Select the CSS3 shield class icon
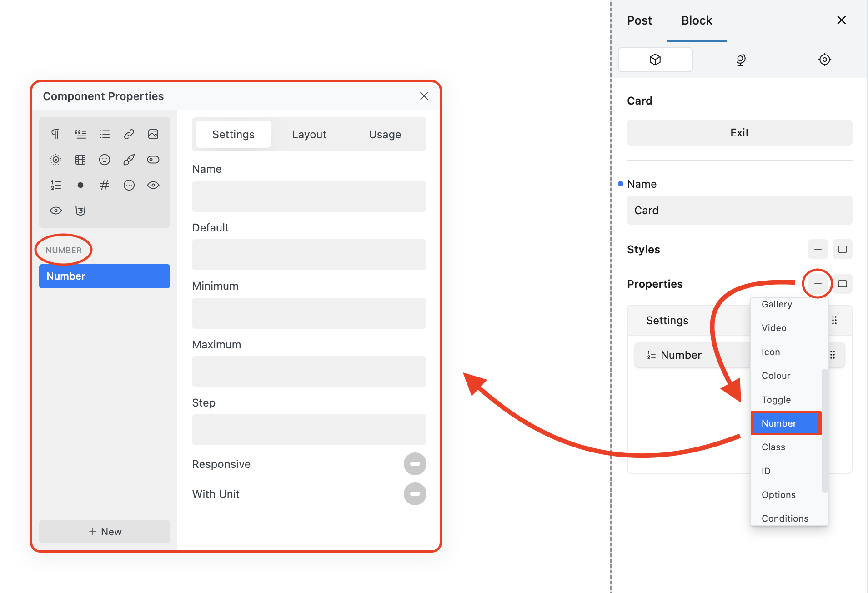Image resolution: width=868 pixels, height=593 pixels. tap(80, 211)
